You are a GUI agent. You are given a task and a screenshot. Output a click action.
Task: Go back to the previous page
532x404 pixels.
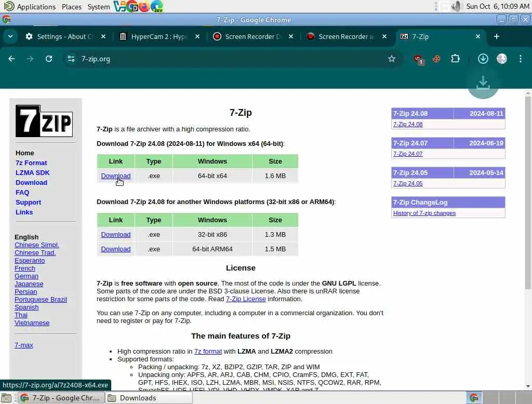point(11,59)
